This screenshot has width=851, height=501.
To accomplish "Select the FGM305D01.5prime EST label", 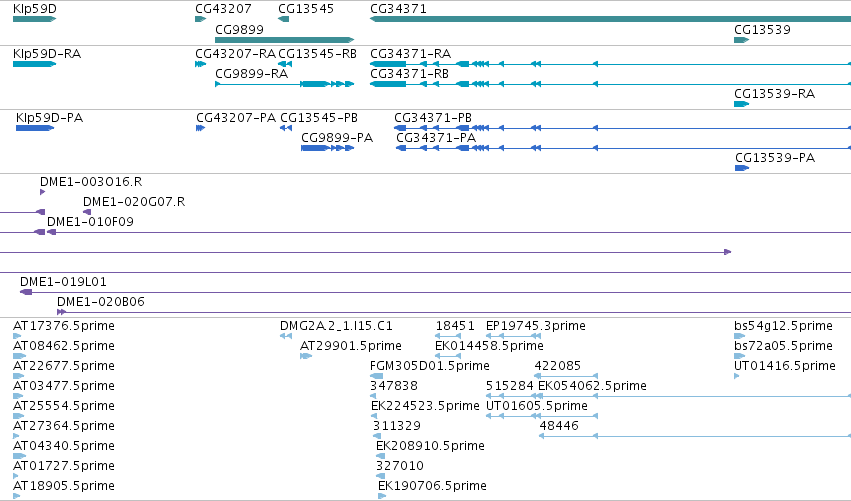I will [x=430, y=366].
